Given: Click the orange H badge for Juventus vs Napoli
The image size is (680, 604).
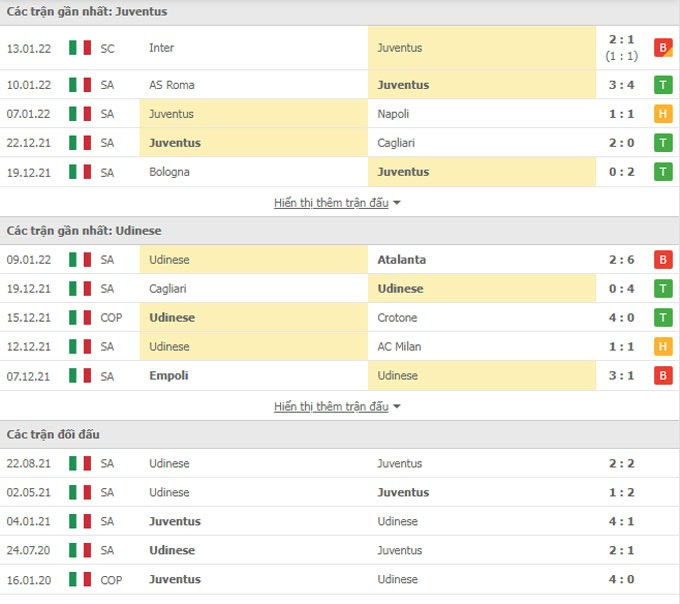Looking at the screenshot, I should (662, 114).
